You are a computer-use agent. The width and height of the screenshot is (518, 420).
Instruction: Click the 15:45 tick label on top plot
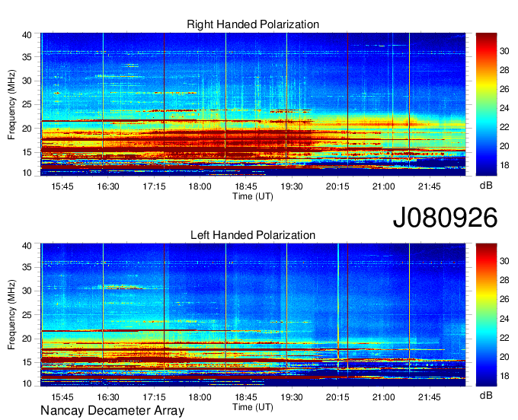pos(62,186)
